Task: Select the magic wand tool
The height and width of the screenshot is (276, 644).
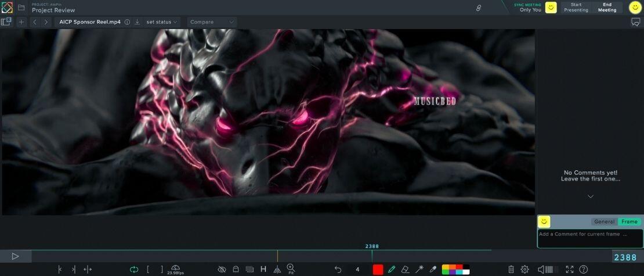Action: pyautogui.click(x=419, y=270)
